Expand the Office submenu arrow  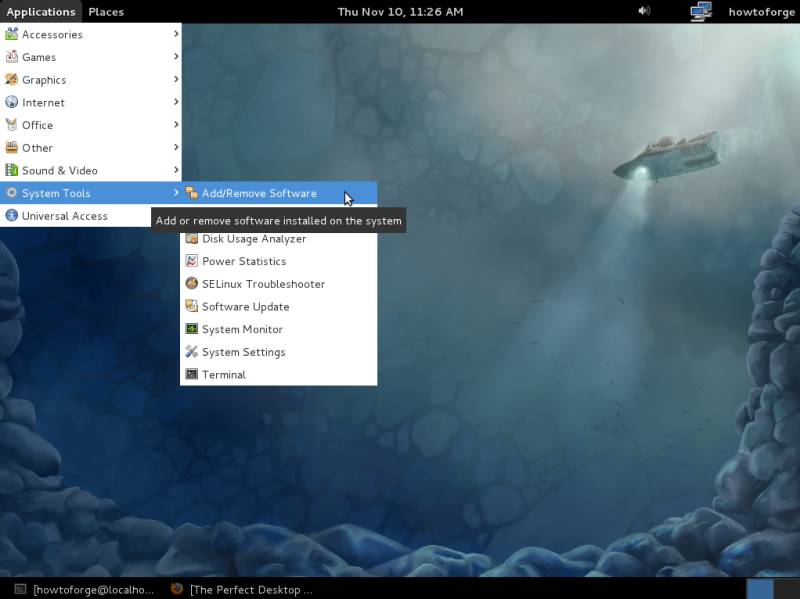pos(176,124)
